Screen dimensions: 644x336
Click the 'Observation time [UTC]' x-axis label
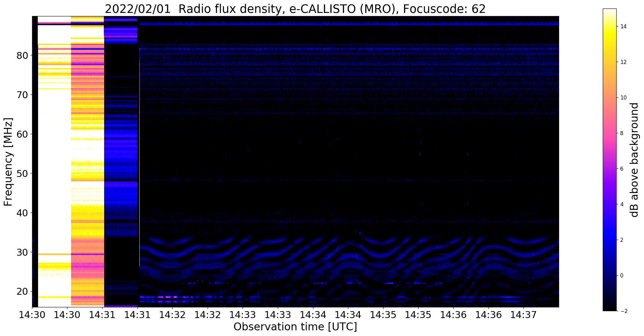pos(295,327)
